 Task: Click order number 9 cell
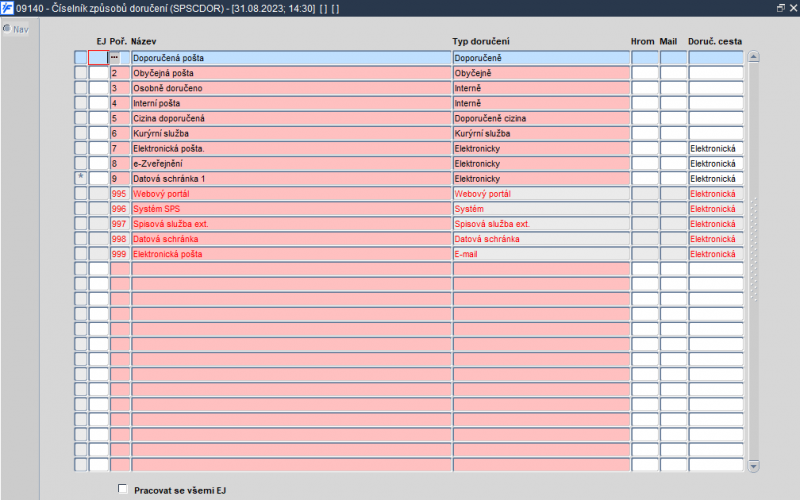point(120,179)
